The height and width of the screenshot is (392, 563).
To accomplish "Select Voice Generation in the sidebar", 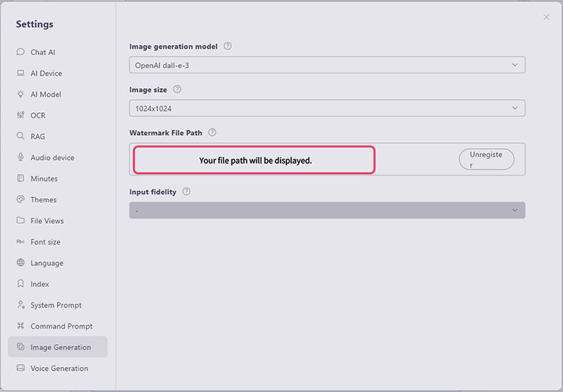I will click(59, 369).
